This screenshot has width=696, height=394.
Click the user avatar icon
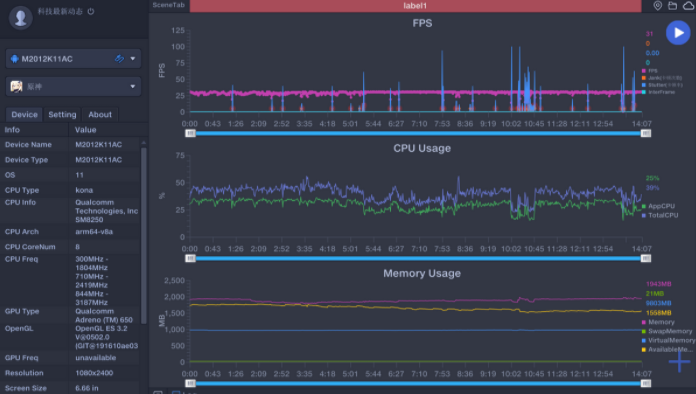(20, 17)
